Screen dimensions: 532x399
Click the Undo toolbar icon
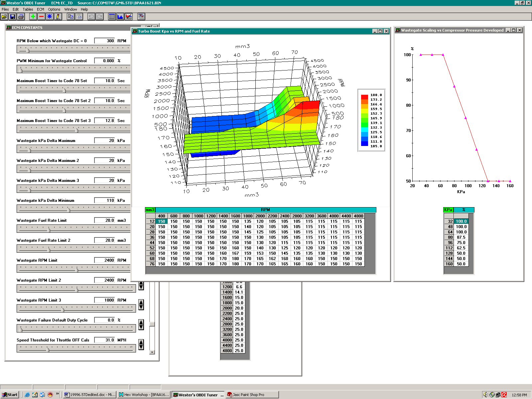(x=91, y=16)
